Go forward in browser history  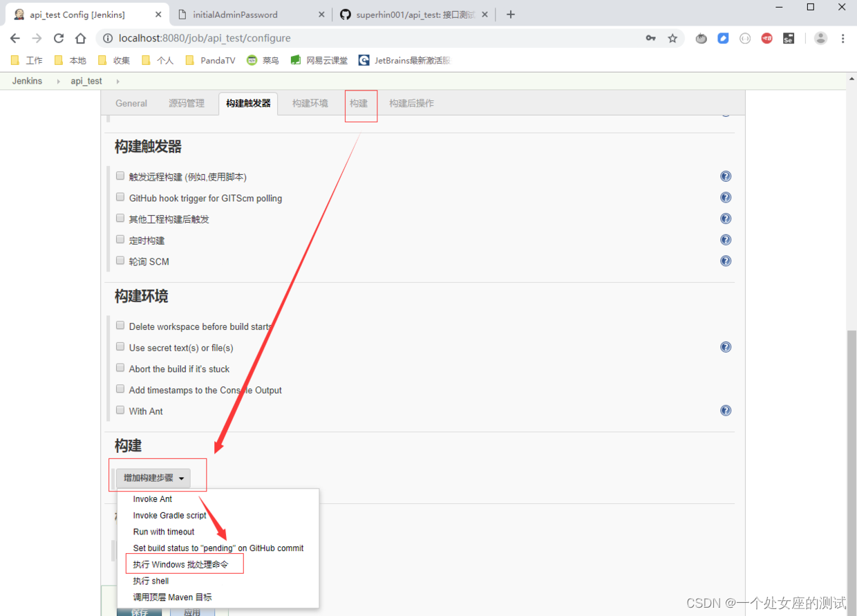coord(37,39)
